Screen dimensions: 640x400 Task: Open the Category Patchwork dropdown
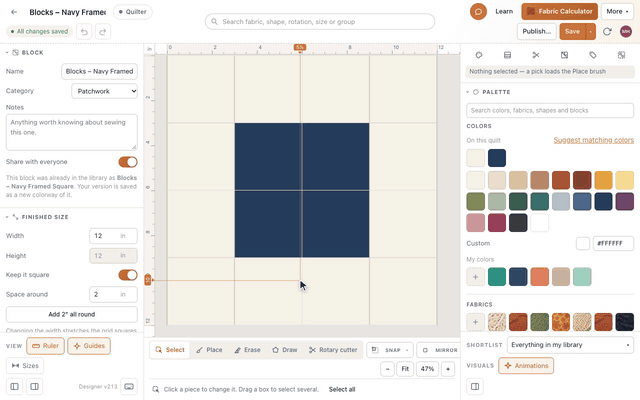pos(104,91)
